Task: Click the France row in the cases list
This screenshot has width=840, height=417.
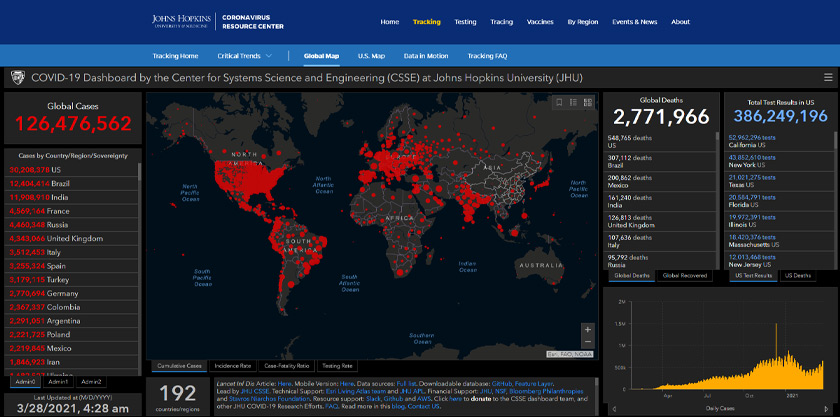Action: pos(71,211)
